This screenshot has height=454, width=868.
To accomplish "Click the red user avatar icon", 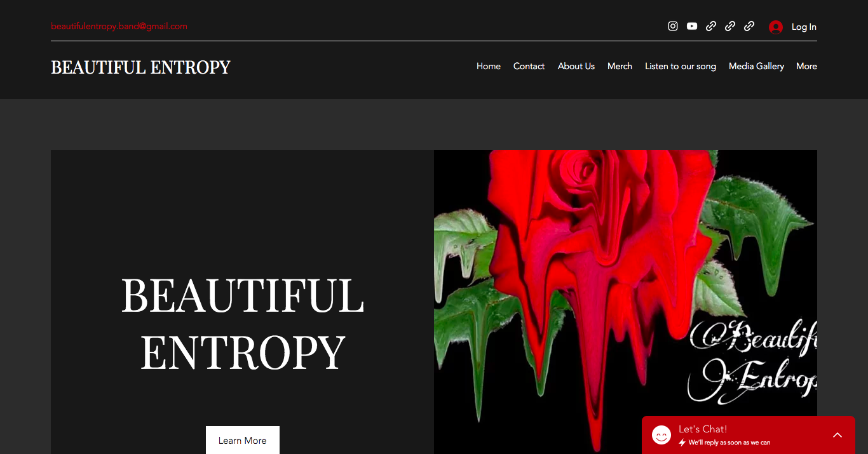I will (x=776, y=27).
